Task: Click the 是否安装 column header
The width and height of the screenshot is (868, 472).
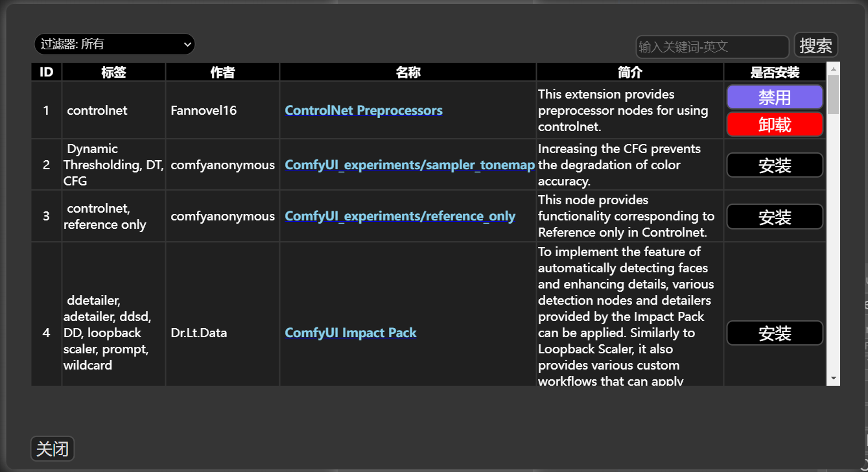Action: click(x=775, y=72)
